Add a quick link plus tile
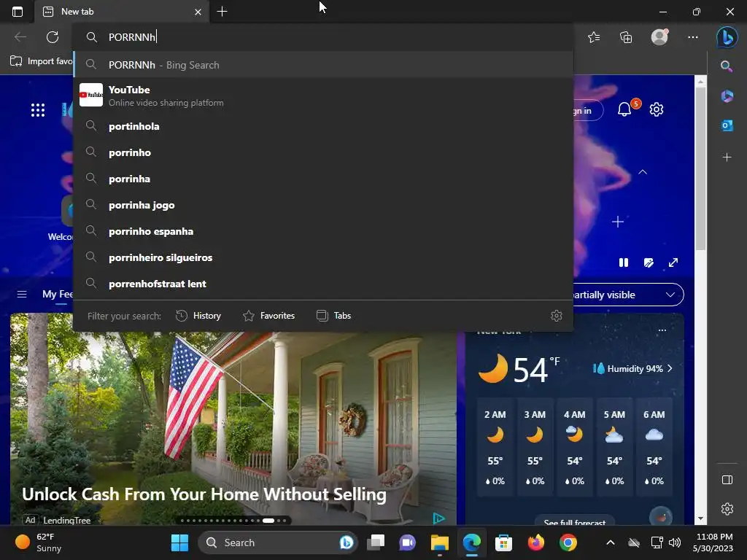747x560 pixels. point(617,222)
